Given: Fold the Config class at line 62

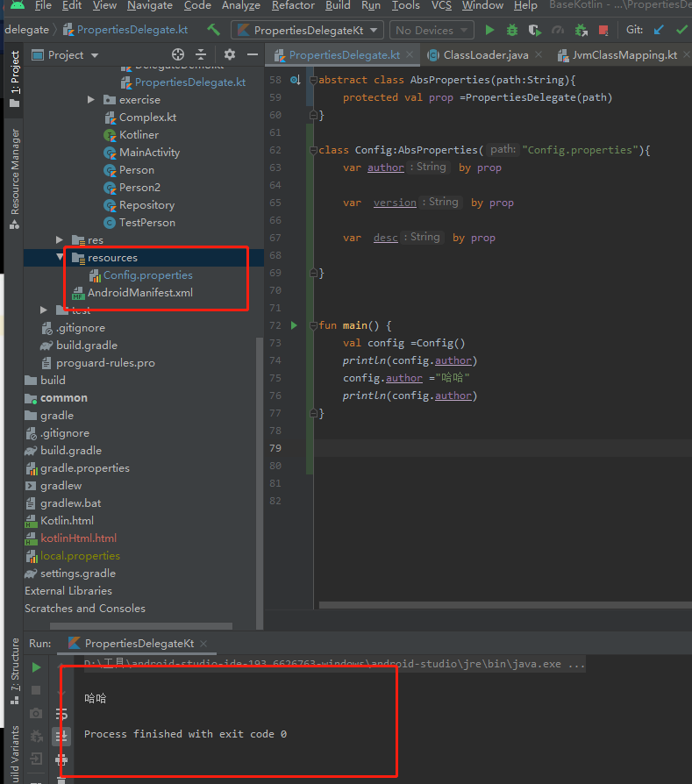Looking at the screenshot, I should [x=313, y=150].
